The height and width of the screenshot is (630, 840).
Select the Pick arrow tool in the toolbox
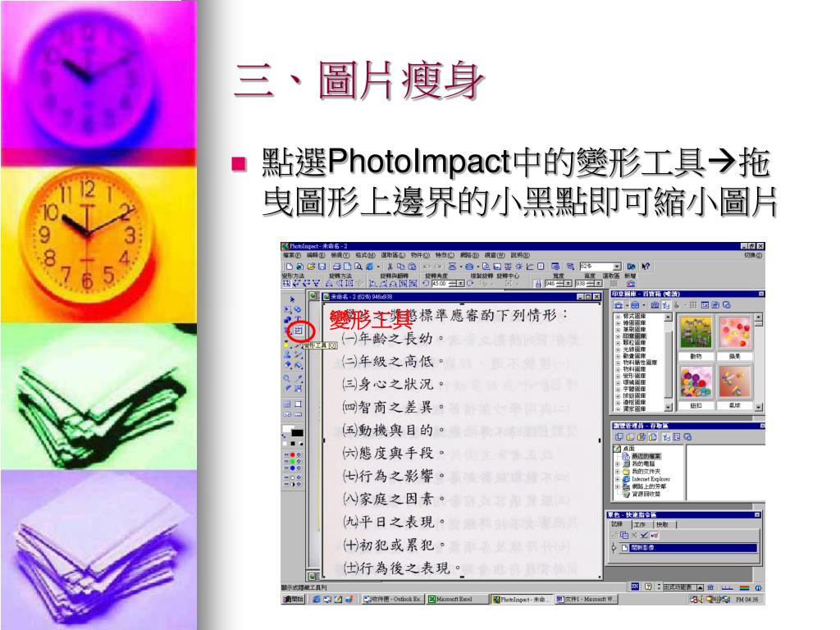pyautogui.click(x=292, y=299)
